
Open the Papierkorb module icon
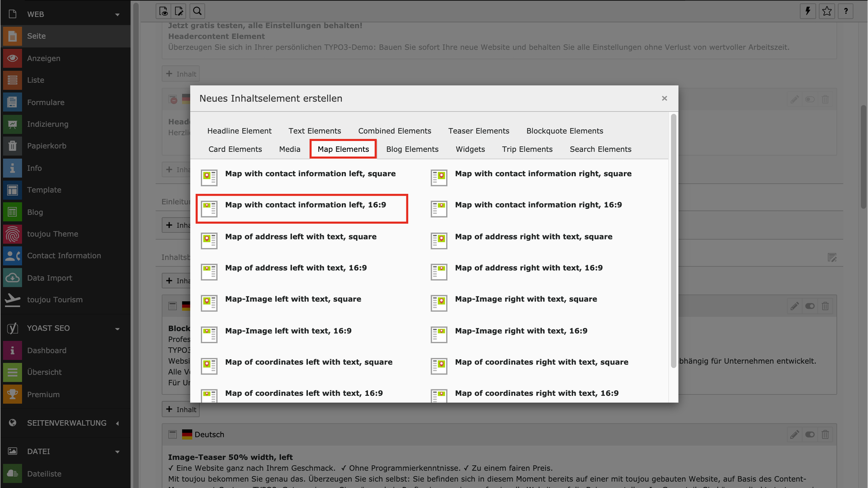coord(12,146)
